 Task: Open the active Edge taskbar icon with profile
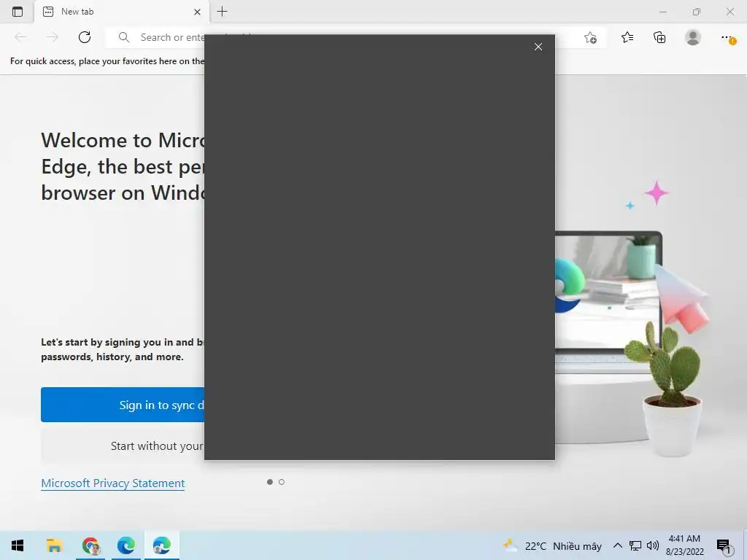click(162, 545)
